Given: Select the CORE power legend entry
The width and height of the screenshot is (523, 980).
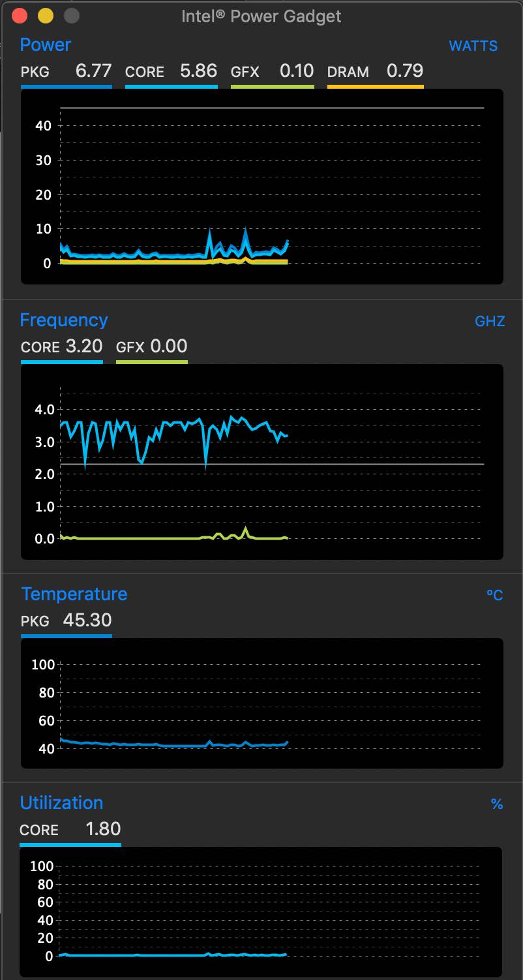Looking at the screenshot, I should tap(171, 72).
